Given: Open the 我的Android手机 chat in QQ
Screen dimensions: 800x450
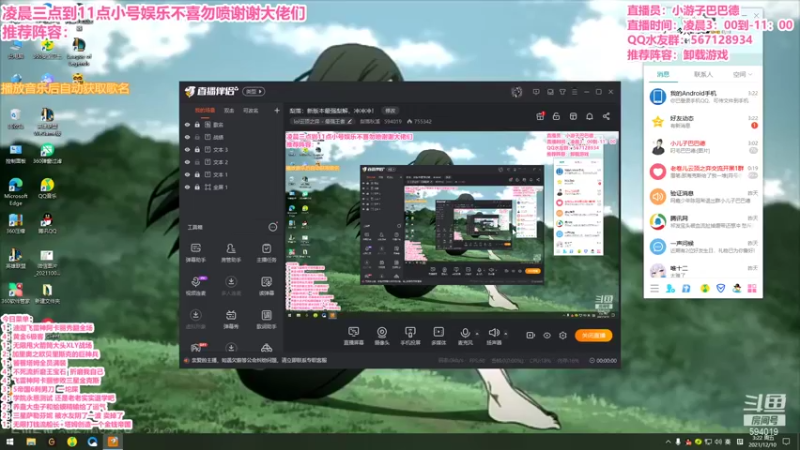Looking at the screenshot, I should point(704,96).
